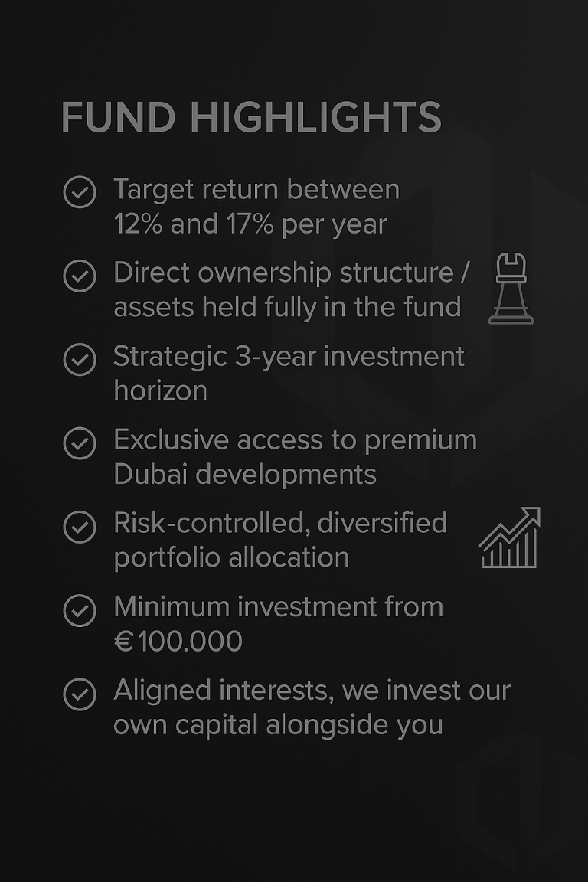Screen dimensions: 588x882
Task: Click the '12% and 17% per year' line
Action: pos(250,224)
